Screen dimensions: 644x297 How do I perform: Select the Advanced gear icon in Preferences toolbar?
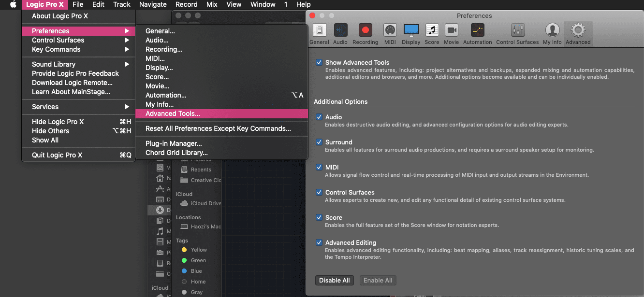coord(578,30)
